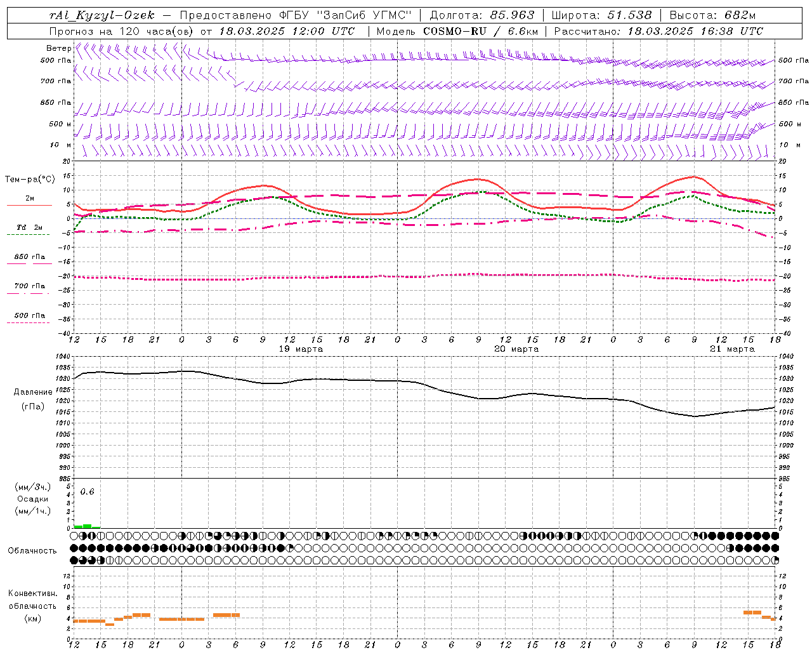Click the green precipitation bar
Viewport: 812px width, 650px height.
point(87,526)
